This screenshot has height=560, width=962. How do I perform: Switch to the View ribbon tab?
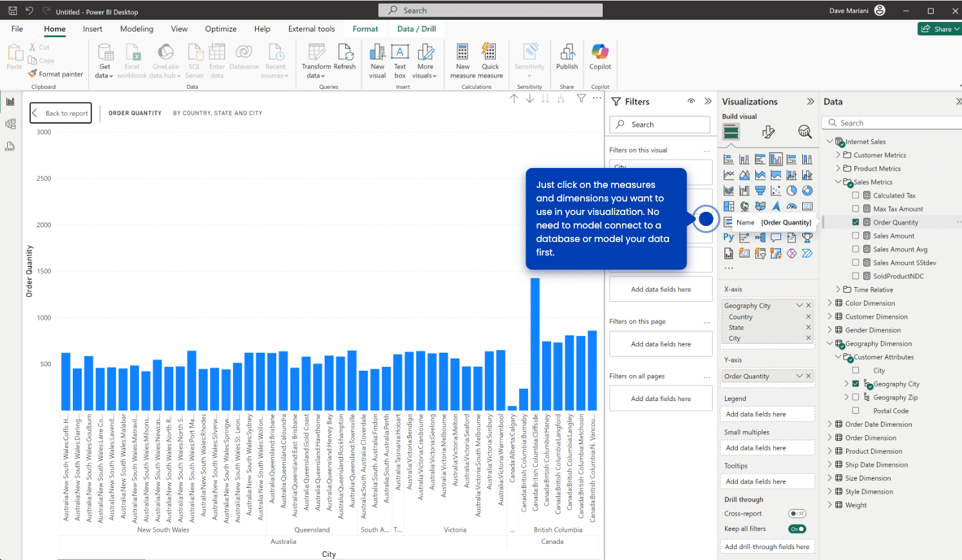(x=179, y=29)
